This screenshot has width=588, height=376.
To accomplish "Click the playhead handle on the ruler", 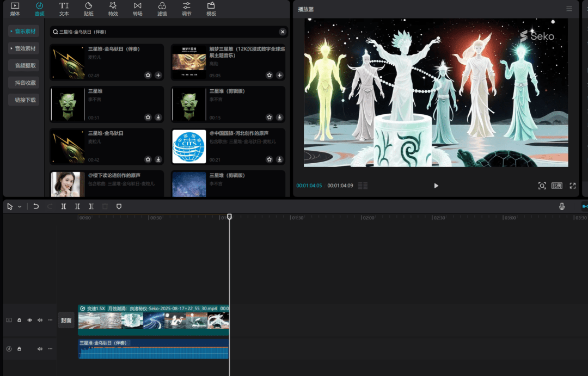I will point(230,217).
